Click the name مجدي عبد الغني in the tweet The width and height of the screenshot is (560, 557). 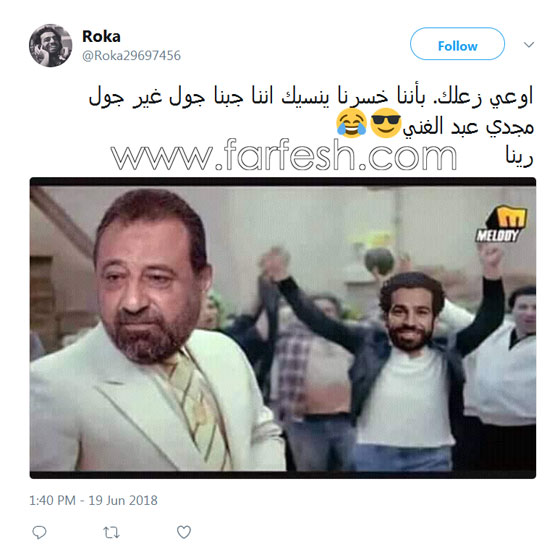468,126
